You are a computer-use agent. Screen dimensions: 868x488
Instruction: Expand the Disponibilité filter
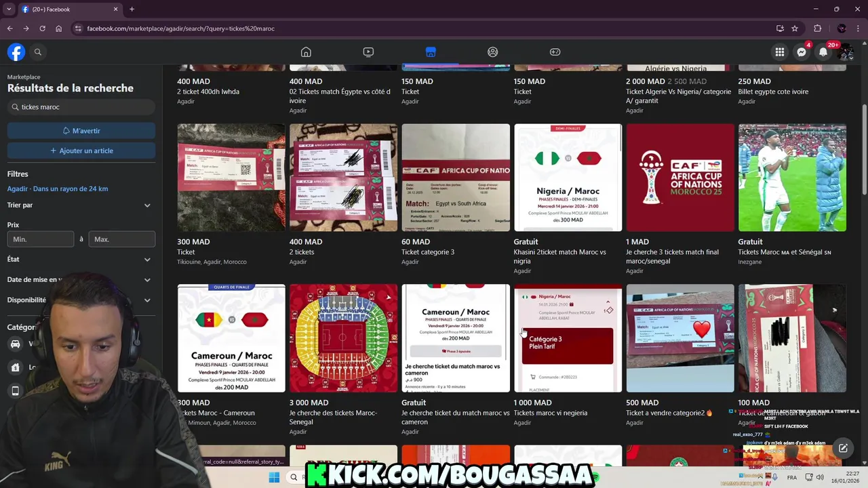(x=81, y=300)
